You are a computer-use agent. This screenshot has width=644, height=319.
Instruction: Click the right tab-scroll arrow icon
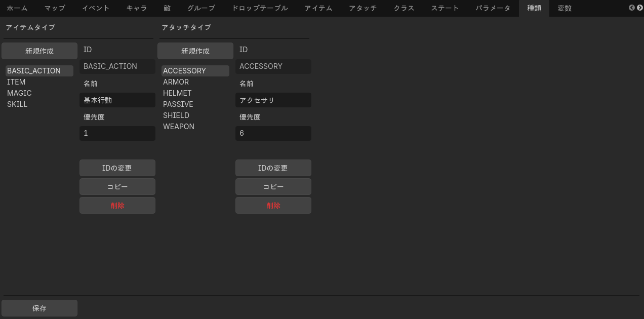[x=640, y=8]
